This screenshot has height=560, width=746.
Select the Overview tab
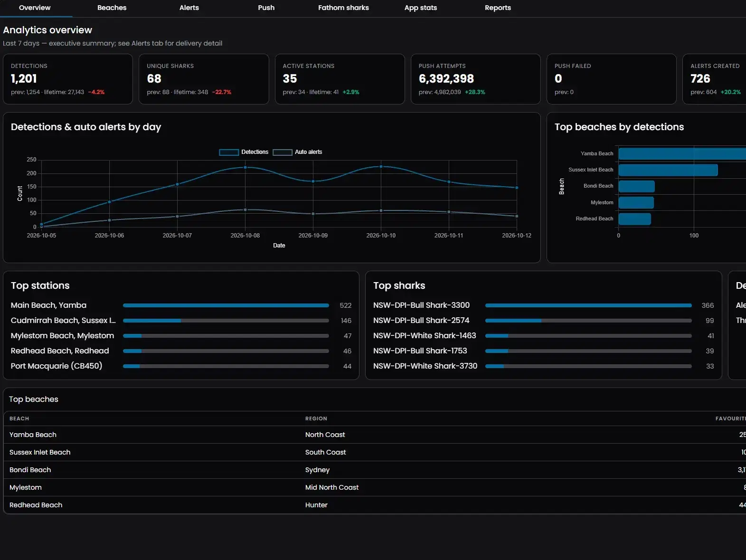35,8
